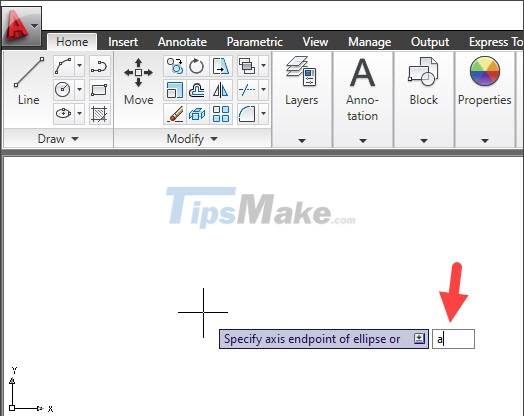Activate the Rotate tool
The image size is (524, 416).
pyautogui.click(x=197, y=66)
